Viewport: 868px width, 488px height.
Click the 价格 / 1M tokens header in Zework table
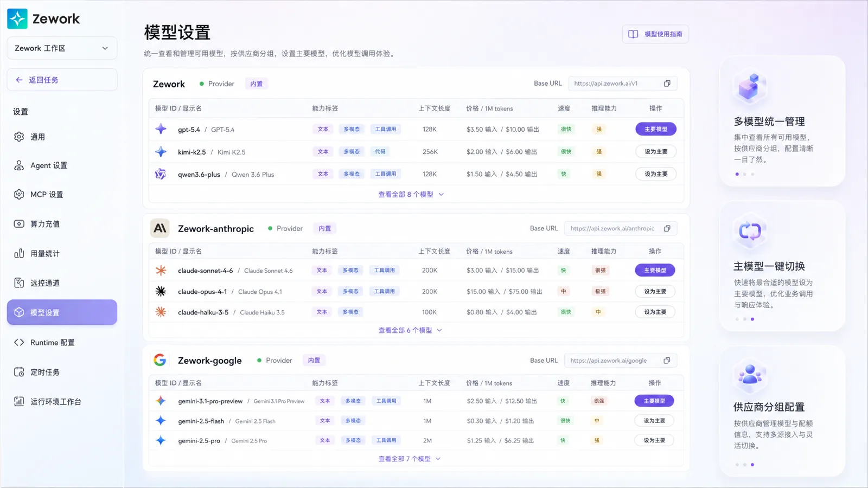[489, 108]
